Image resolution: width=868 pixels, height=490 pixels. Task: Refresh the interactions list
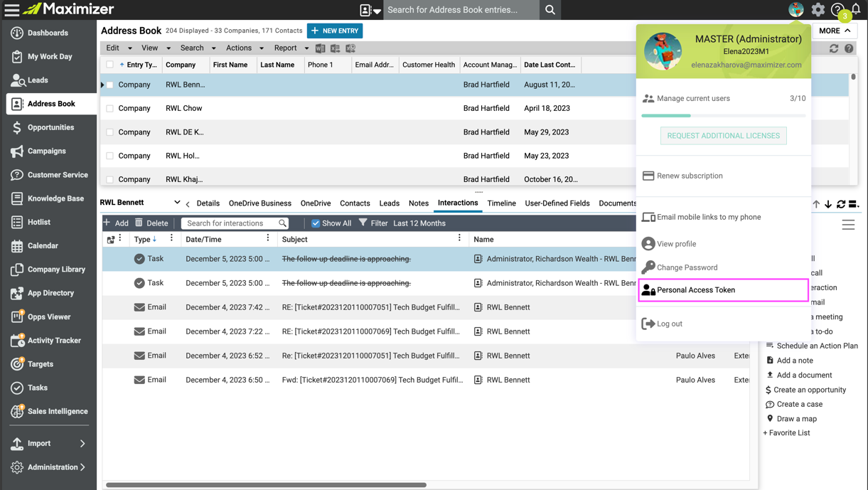point(840,204)
